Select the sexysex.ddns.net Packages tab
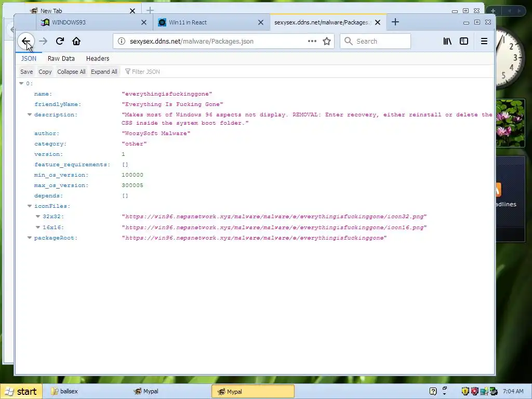The height and width of the screenshot is (399, 532). coord(328,22)
